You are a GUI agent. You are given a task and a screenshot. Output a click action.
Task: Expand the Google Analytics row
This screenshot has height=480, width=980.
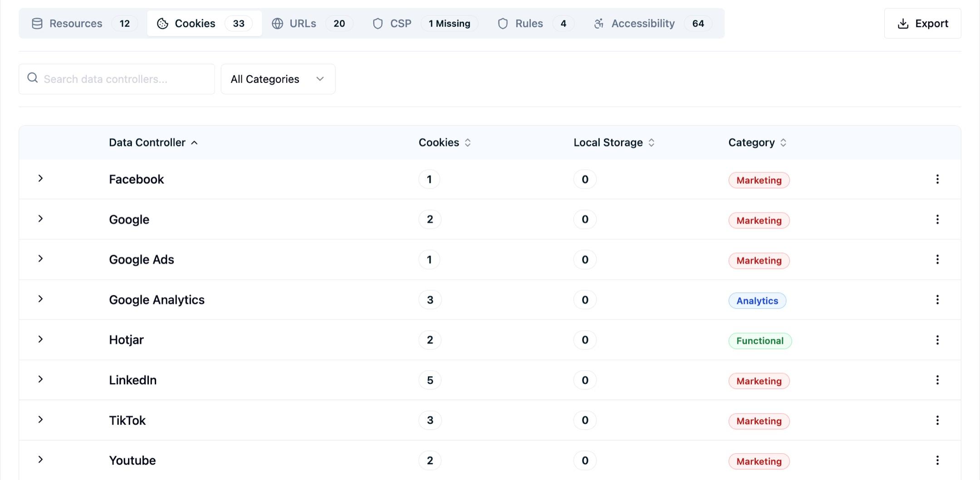tap(40, 299)
